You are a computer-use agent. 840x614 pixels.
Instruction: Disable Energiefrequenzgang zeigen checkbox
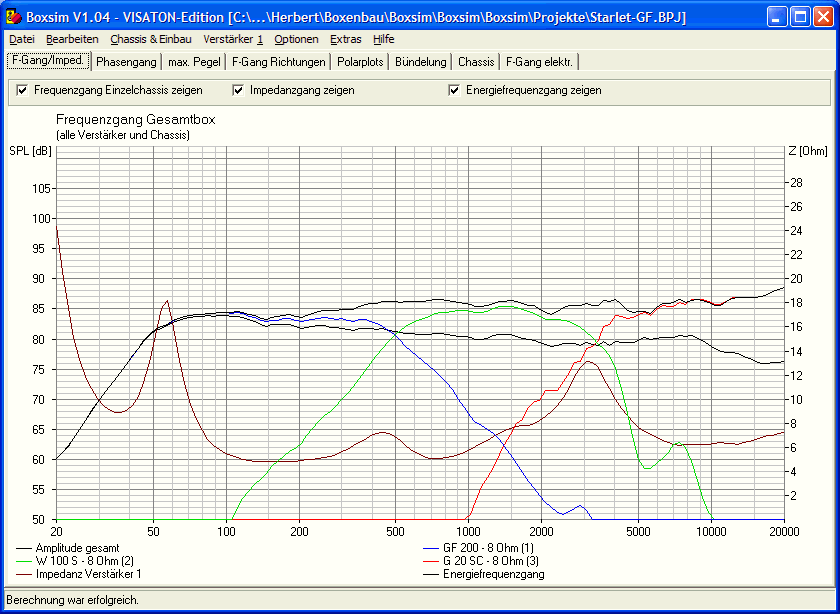(454, 90)
